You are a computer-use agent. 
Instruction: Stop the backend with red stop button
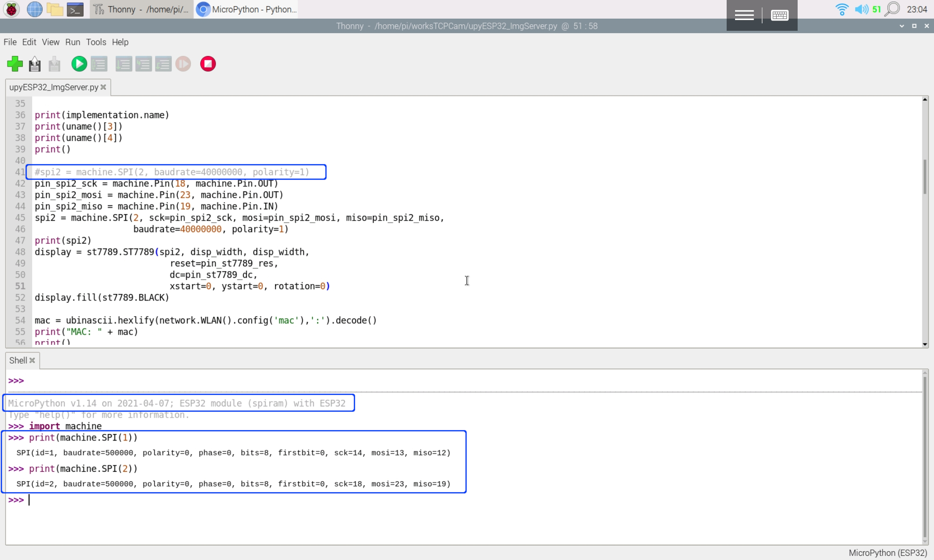click(208, 64)
